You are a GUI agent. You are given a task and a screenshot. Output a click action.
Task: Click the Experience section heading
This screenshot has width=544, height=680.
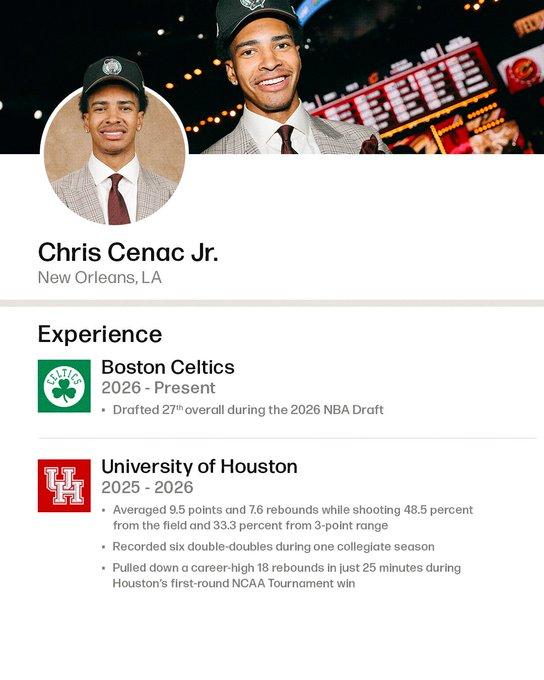tap(100, 334)
